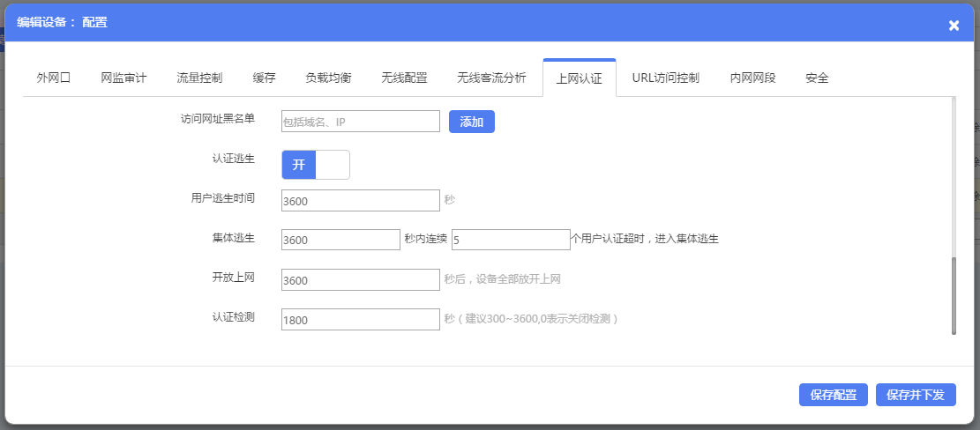Open the 负载均衡 tab
The width and height of the screenshot is (980, 430).
328,78
